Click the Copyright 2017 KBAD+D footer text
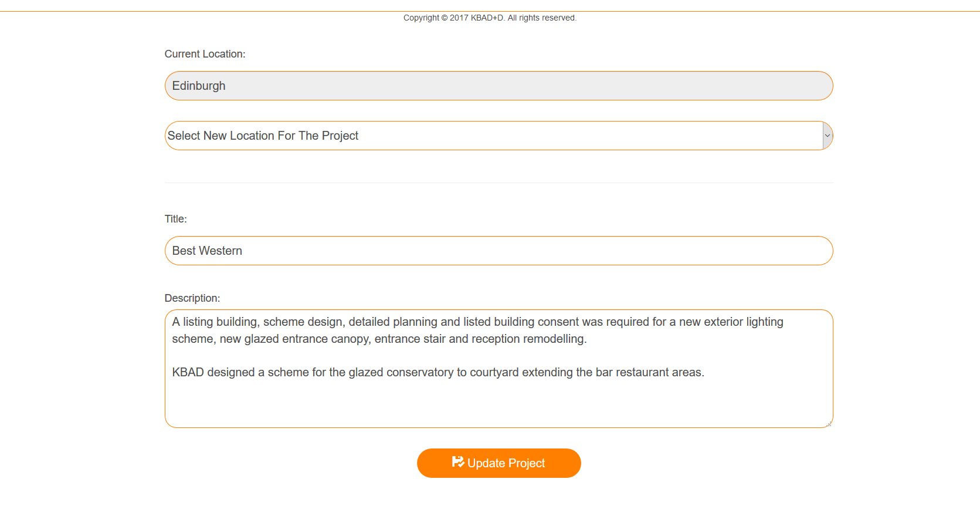Viewport: 980px width, 516px height. (490, 18)
